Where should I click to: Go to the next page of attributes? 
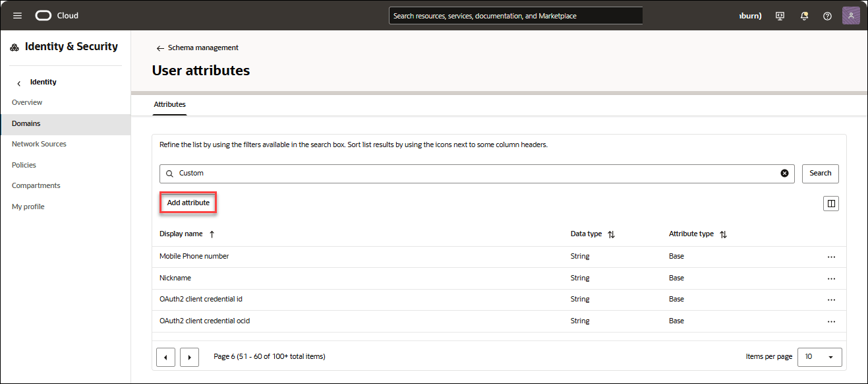pos(189,357)
